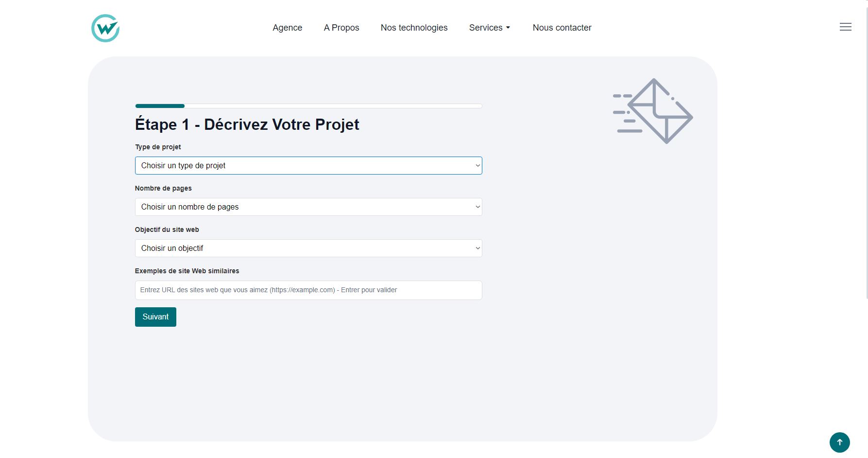This screenshot has height=458, width=868.
Task: Open the Nombre de pages dropdown
Action: point(308,207)
